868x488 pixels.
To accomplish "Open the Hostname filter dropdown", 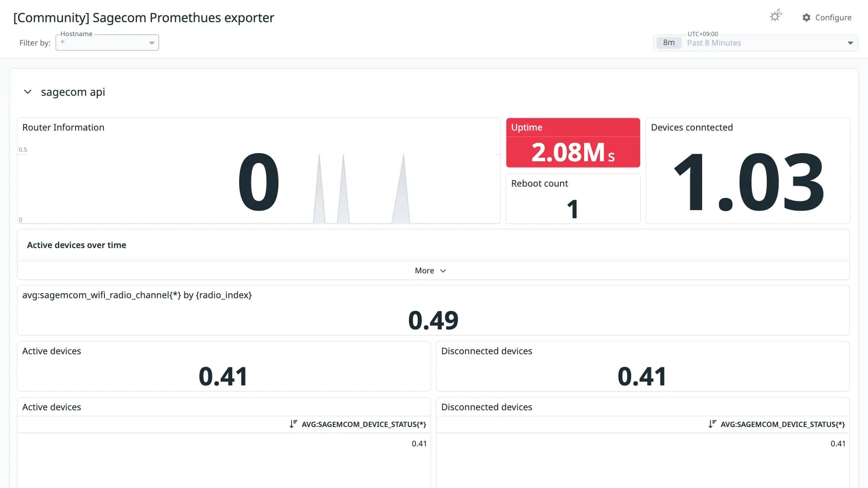I will pyautogui.click(x=107, y=42).
